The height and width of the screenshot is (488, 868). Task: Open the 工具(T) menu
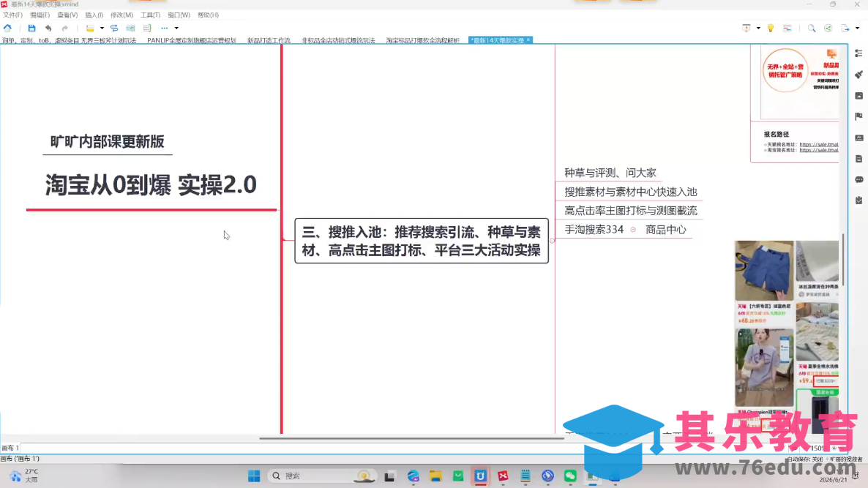coord(150,15)
